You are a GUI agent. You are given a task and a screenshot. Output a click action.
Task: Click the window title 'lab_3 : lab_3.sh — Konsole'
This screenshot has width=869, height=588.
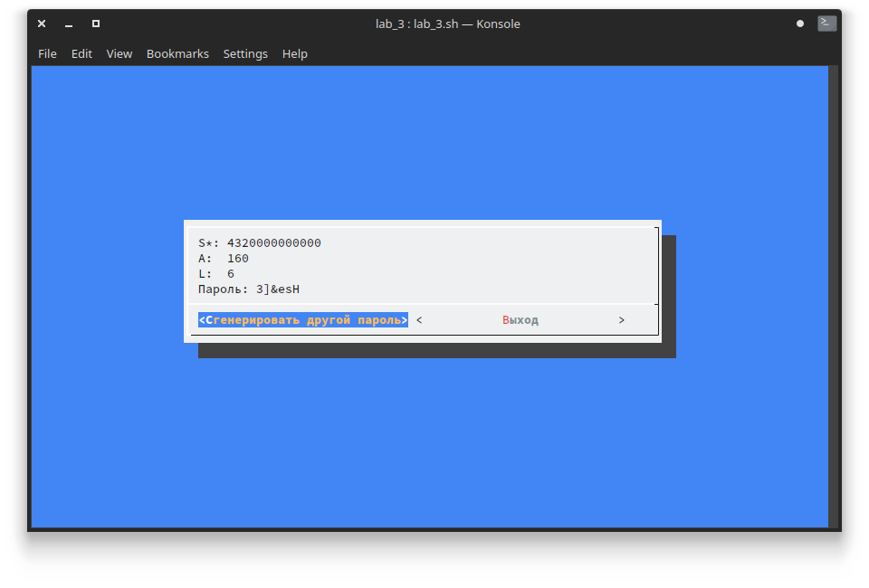(448, 24)
